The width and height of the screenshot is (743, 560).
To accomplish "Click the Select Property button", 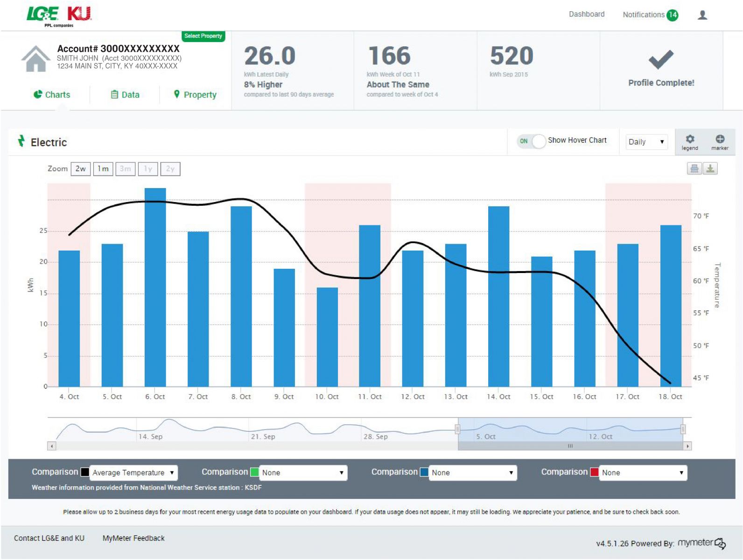I will point(203,36).
